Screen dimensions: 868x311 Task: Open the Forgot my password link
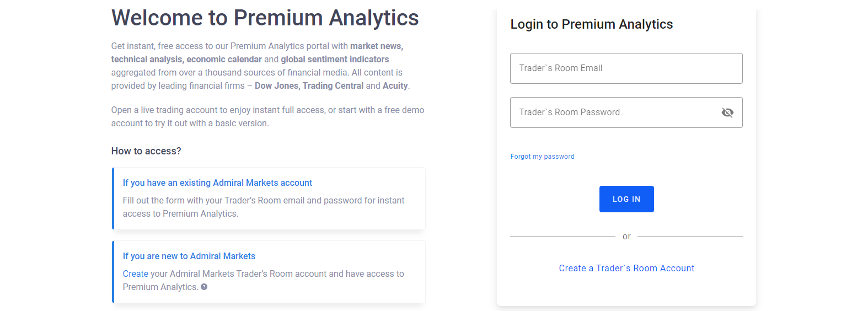[x=542, y=157]
